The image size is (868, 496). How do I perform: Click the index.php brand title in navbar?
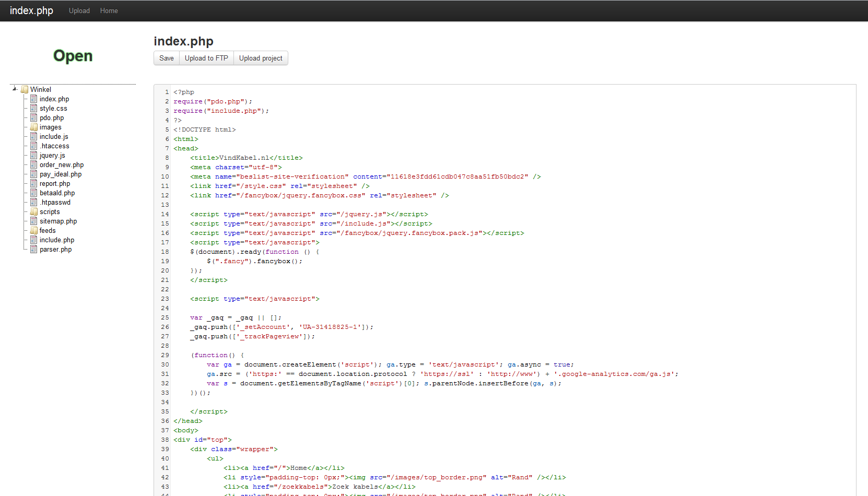pyautogui.click(x=31, y=10)
